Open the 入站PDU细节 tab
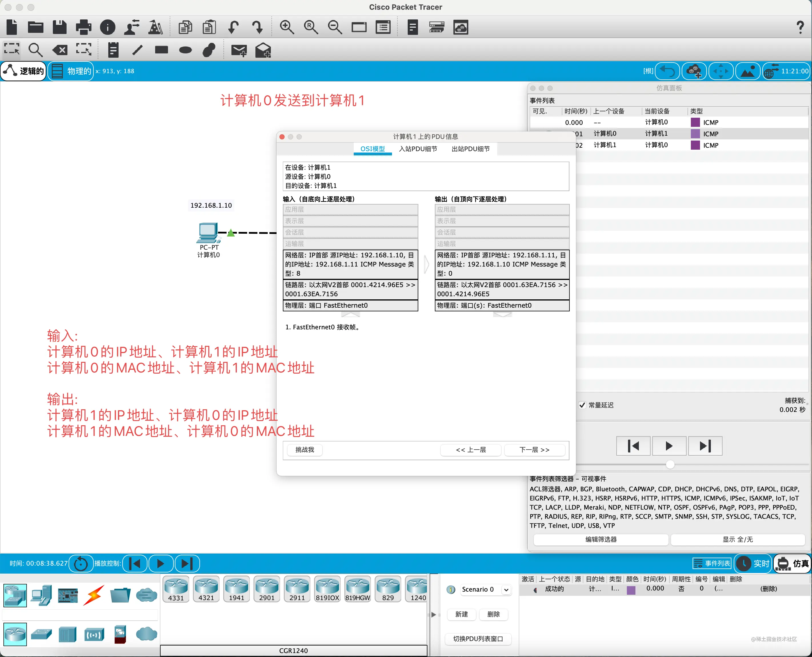This screenshot has width=812, height=657. point(418,149)
